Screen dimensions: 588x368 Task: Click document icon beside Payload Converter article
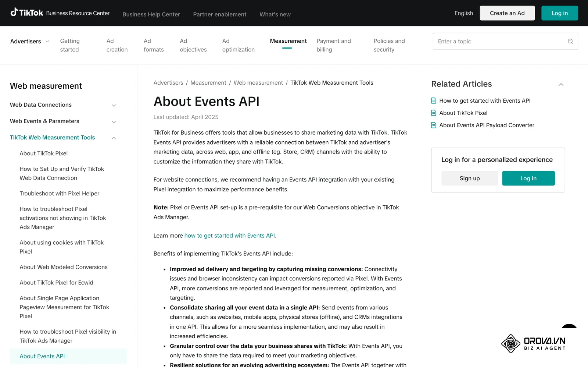click(x=434, y=125)
